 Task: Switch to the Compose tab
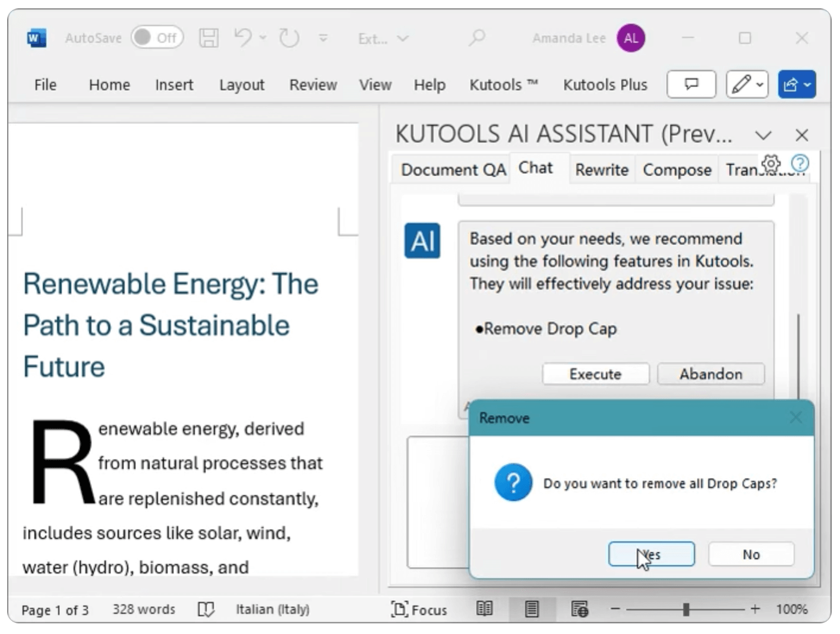[677, 170]
